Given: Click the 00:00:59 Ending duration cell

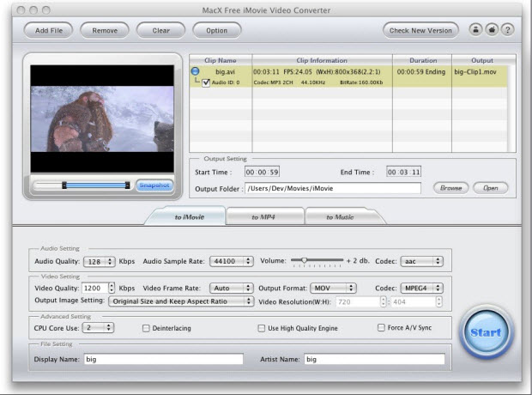Looking at the screenshot, I should click(x=421, y=71).
